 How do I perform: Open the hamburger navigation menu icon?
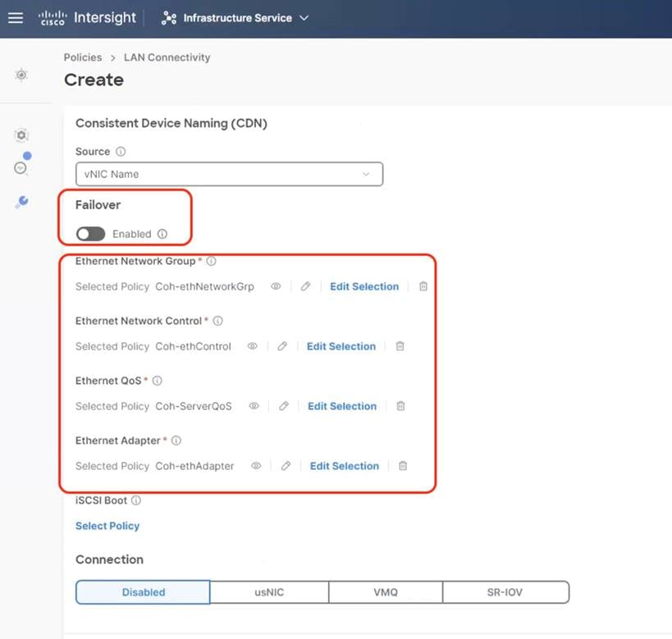pos(15,17)
